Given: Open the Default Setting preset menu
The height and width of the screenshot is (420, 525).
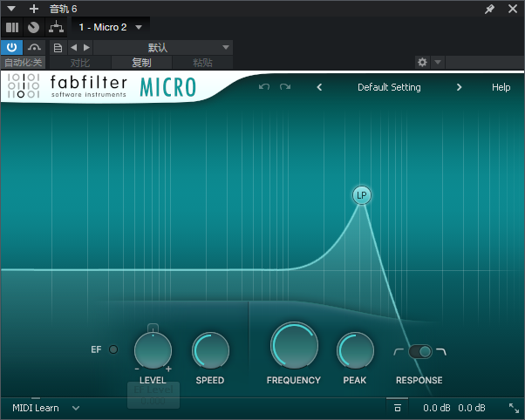Looking at the screenshot, I should pos(389,87).
